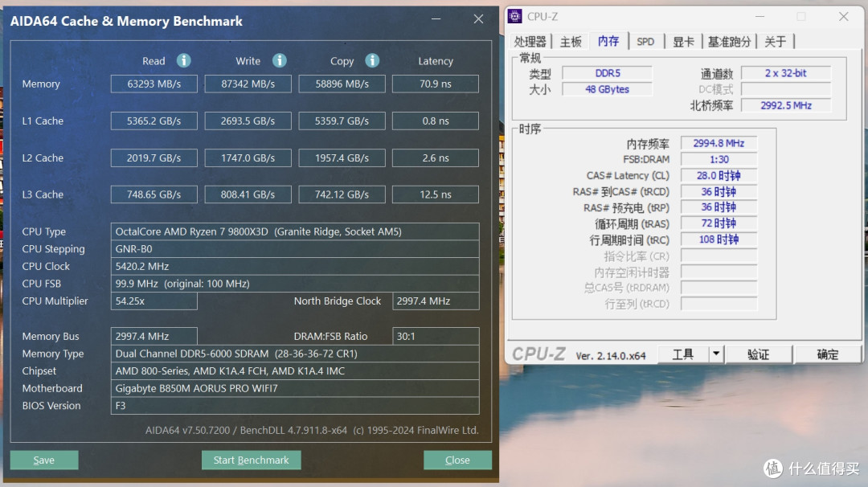Open the SPD tab in CPU-Z

click(645, 42)
